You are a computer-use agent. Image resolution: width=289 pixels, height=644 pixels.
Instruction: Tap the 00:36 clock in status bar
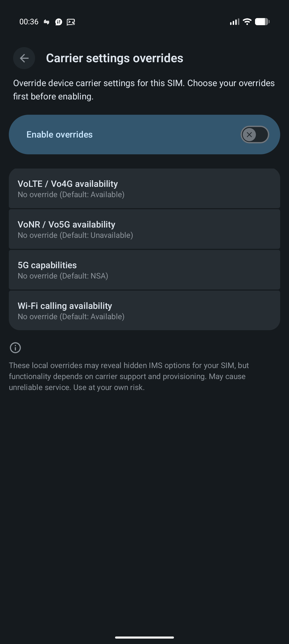point(29,22)
